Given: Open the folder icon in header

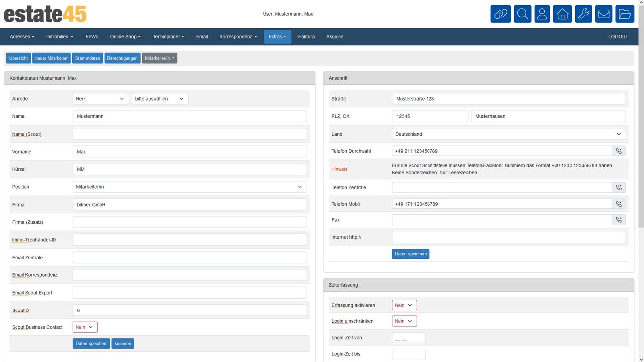Looking at the screenshot, I should [x=625, y=14].
